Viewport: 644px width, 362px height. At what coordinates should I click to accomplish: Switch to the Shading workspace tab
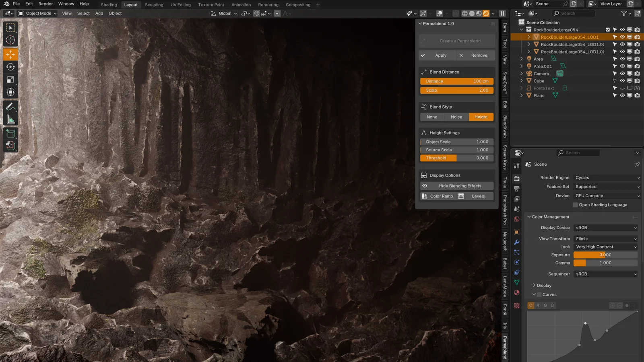point(109,4)
